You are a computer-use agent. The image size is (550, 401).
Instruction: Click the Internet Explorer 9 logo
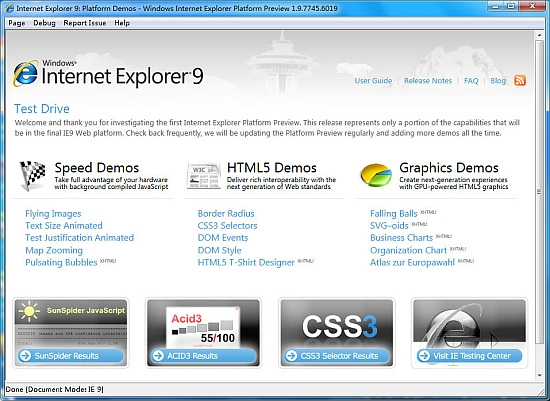[108, 74]
